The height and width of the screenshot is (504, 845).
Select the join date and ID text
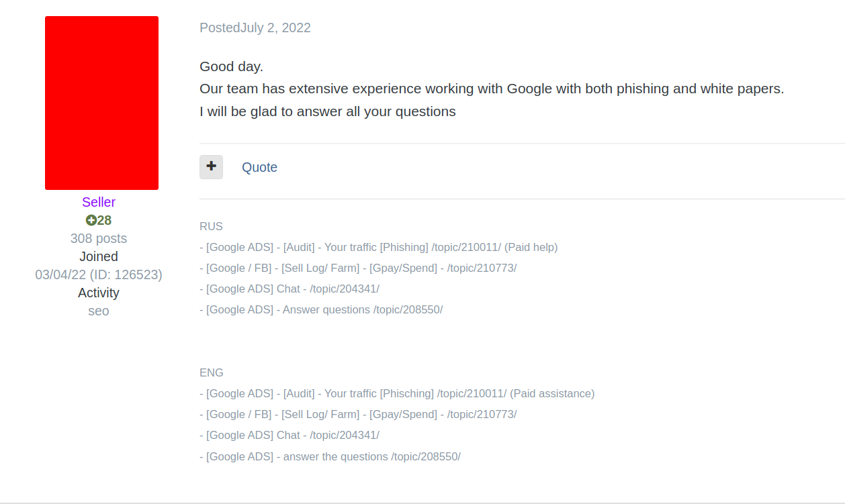coord(99,274)
